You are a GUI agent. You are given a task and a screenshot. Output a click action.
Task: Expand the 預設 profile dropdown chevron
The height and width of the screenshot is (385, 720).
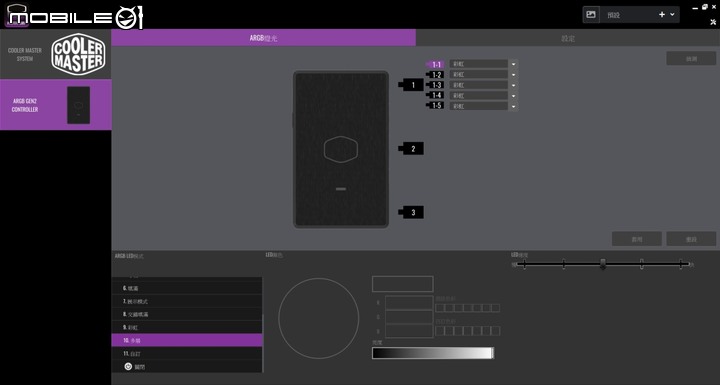coord(672,15)
